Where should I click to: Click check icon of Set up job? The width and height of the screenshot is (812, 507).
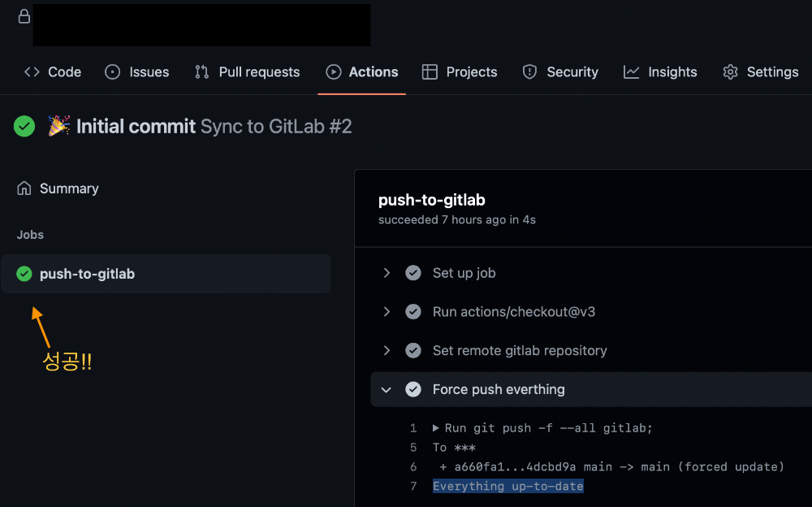413,273
